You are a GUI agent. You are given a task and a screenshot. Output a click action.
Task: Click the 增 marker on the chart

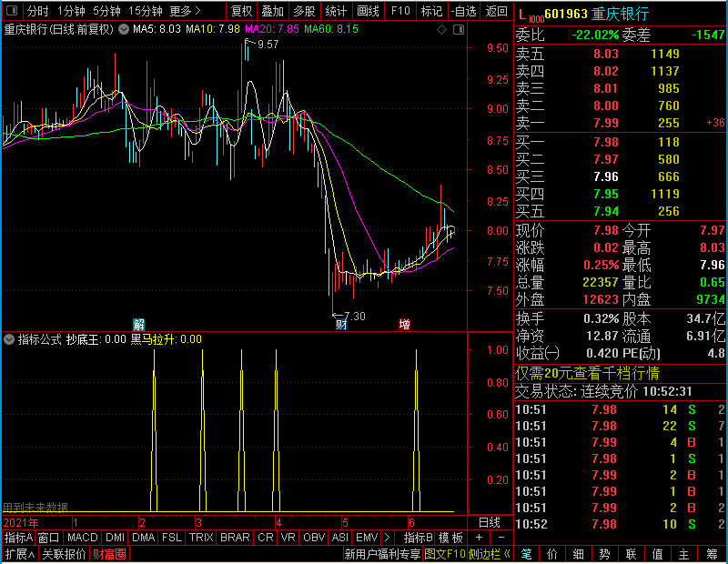tap(404, 324)
